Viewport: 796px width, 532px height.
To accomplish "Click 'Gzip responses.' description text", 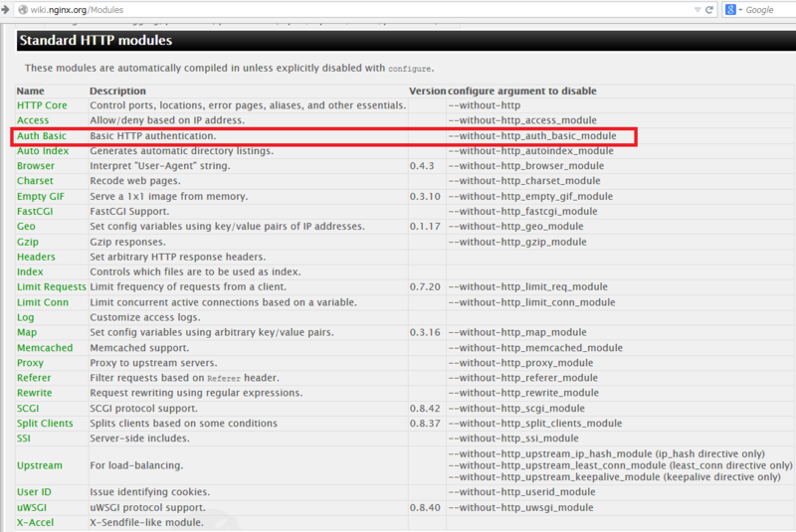I will click(x=127, y=242).
